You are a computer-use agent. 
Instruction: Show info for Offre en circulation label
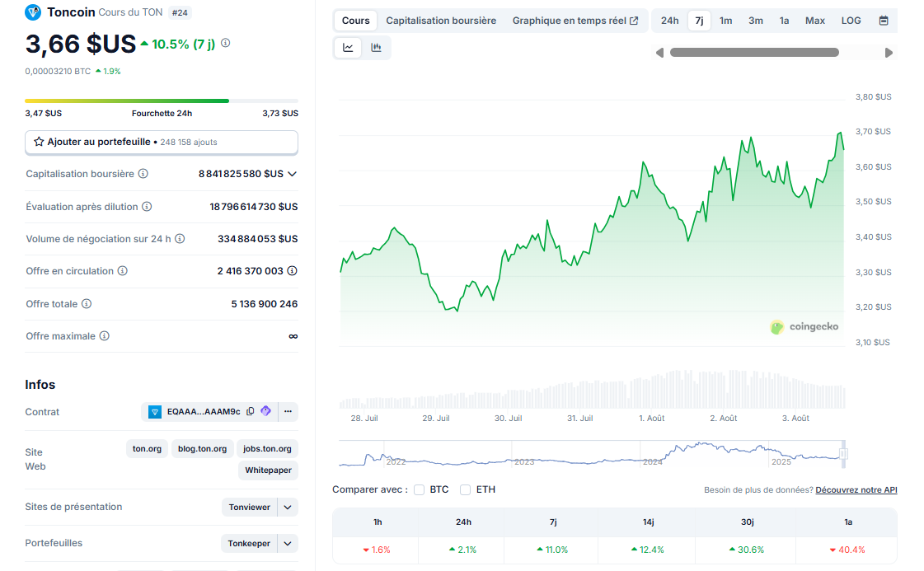point(123,271)
